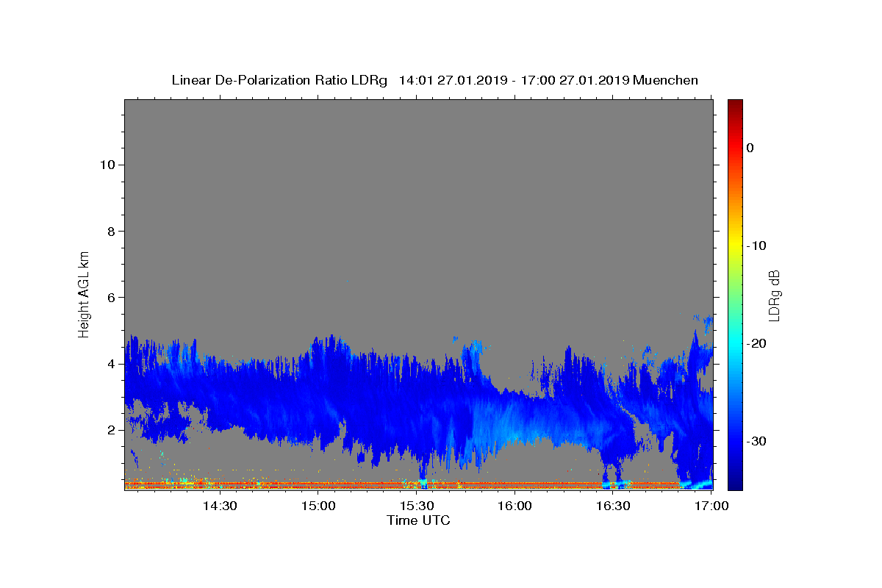Click the 'LDRg dB' colorbar label

click(x=773, y=295)
